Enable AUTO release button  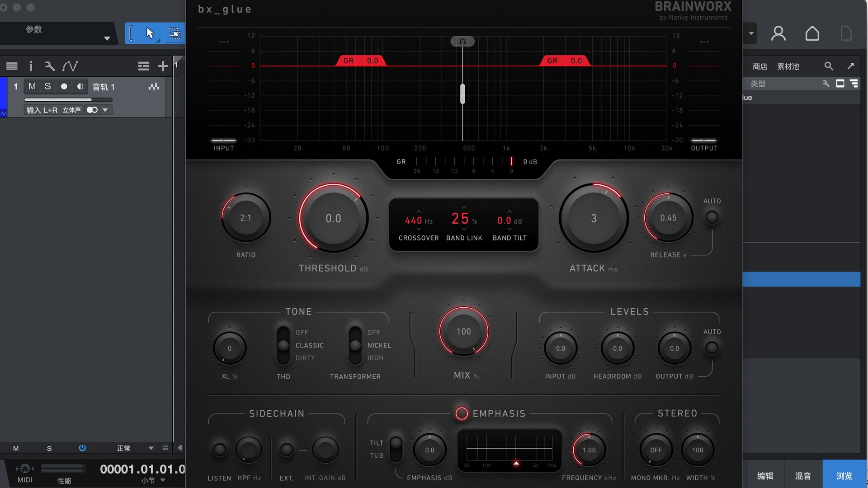click(712, 218)
